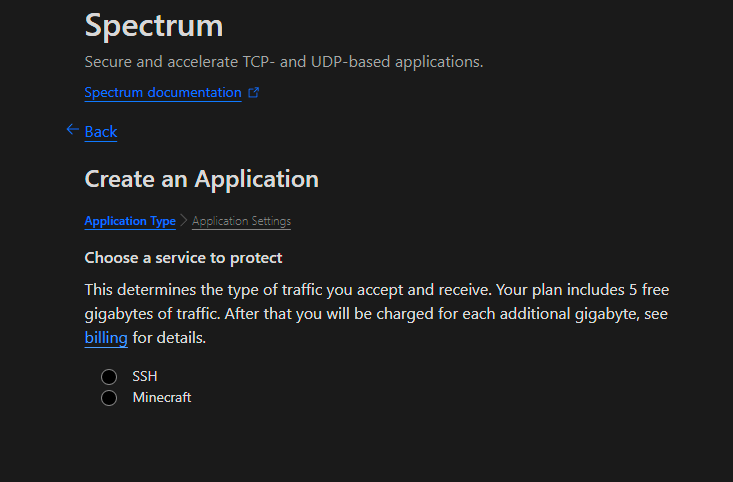733x482 pixels.
Task: Click the chevron separator between breadcrumb steps
Action: (184, 221)
